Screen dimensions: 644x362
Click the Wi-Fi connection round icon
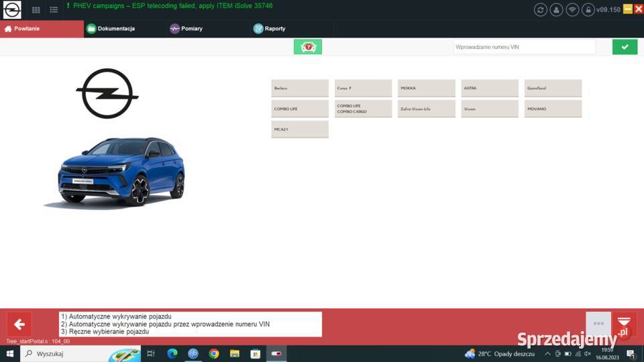[572, 10]
